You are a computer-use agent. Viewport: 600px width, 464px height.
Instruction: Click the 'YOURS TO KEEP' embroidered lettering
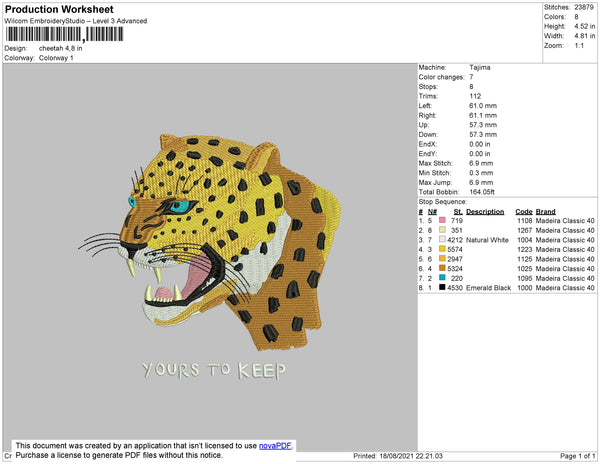[214, 370]
